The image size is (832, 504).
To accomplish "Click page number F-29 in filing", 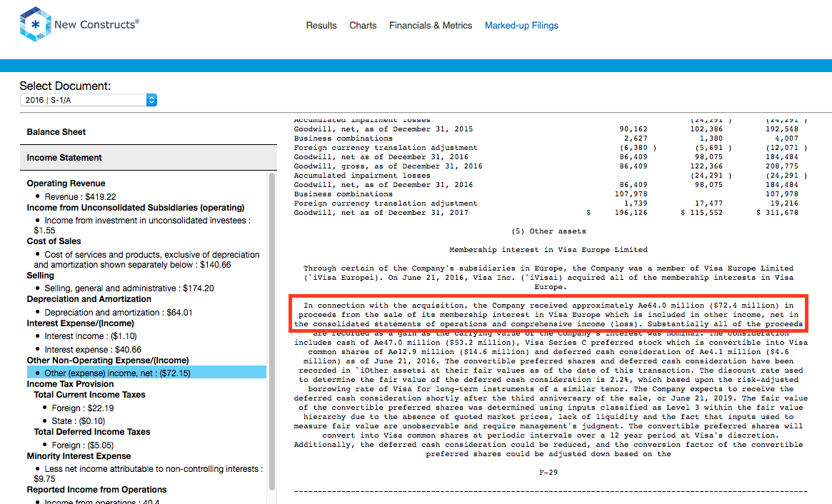I will click(x=548, y=472).
